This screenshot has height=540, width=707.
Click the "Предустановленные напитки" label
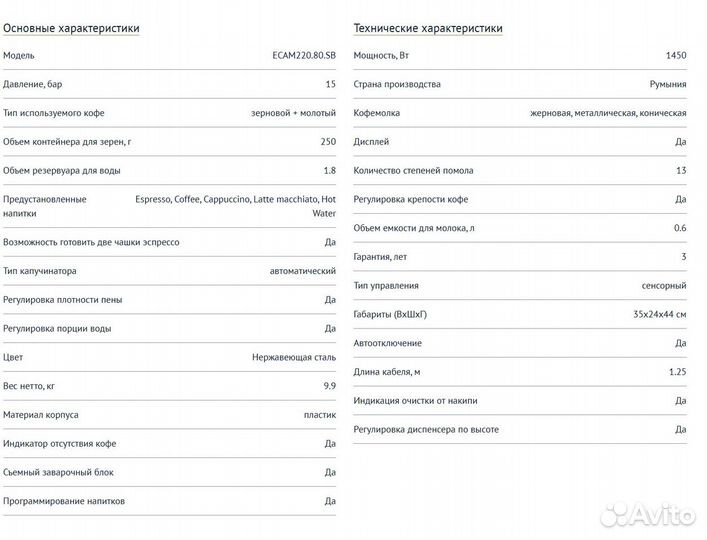[45, 206]
